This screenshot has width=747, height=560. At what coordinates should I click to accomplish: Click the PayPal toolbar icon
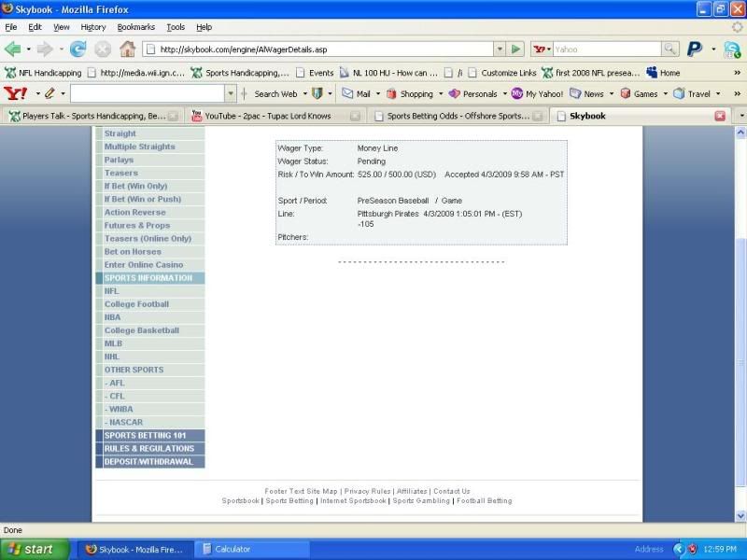point(695,49)
